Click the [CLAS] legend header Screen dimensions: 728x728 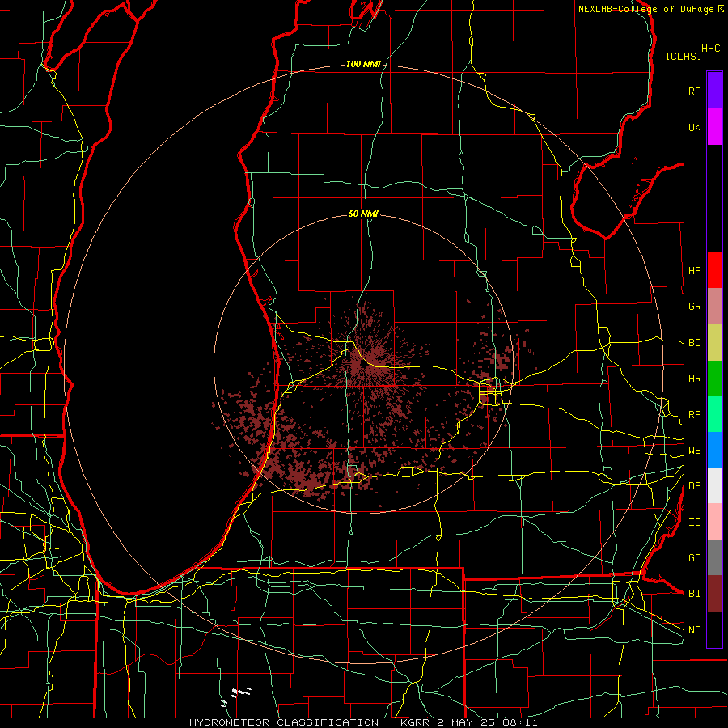click(x=684, y=56)
